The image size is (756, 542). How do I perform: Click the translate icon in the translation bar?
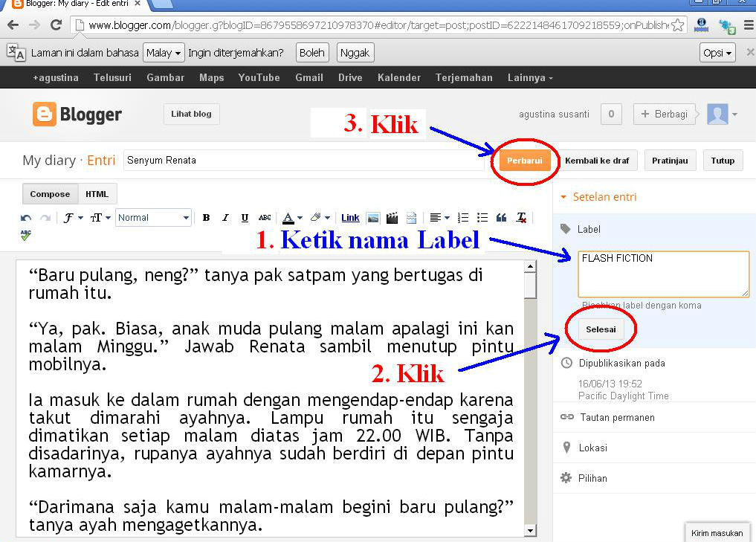(16, 52)
